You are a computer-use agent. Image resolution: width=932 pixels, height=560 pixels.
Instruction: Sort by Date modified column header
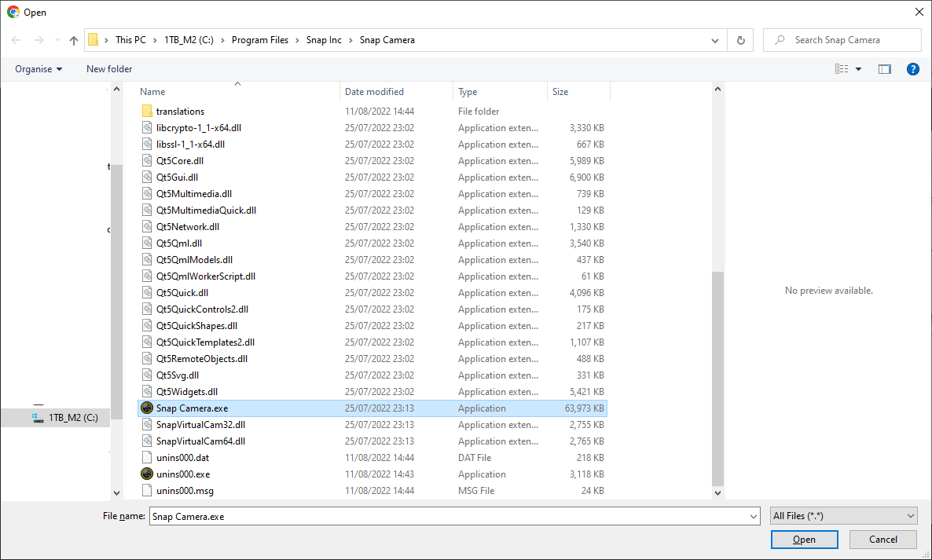(x=375, y=91)
